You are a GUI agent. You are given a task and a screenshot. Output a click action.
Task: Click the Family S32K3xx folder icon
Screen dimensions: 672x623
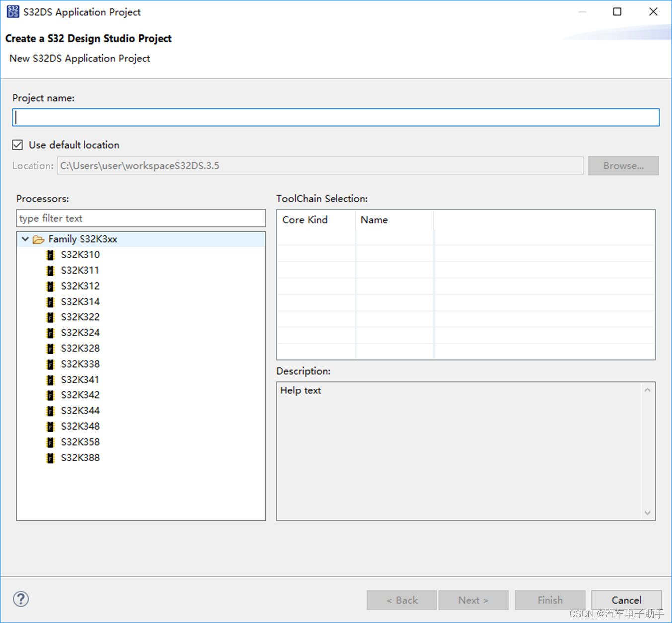tap(38, 240)
